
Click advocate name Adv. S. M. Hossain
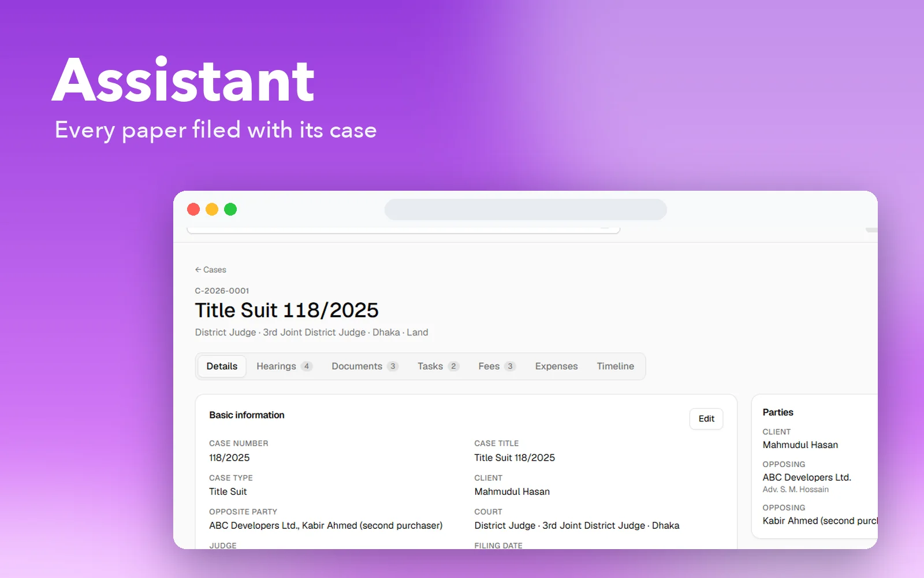(795, 490)
